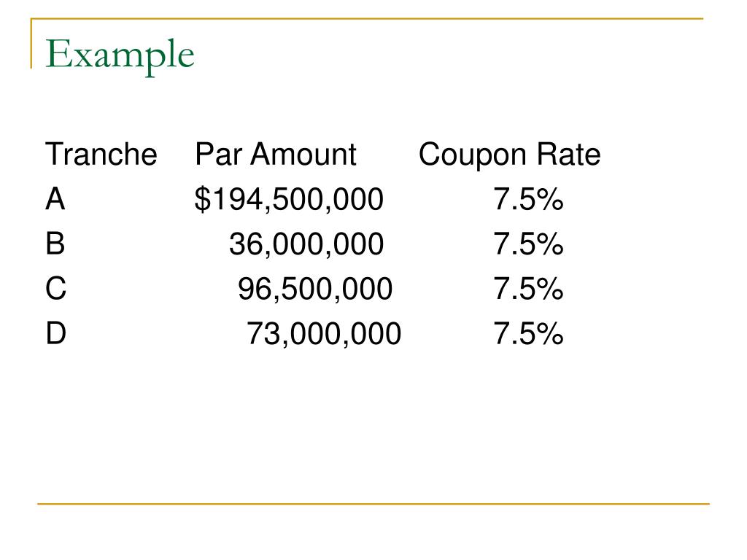This screenshot has height=560, width=747.
Task: Click the "Example" slide title
Action: (x=120, y=56)
